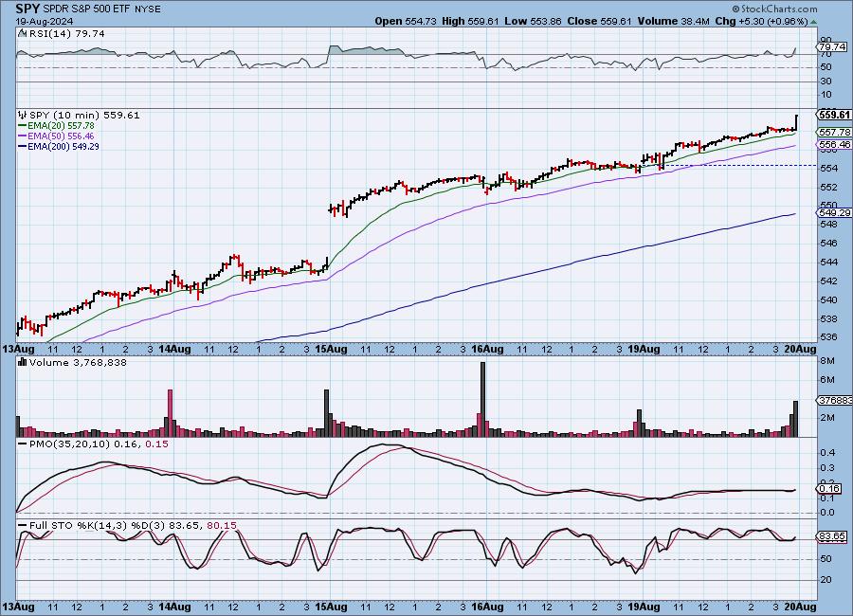Click the EMA(200) 549.29 legend text
853x616 pixels.
coord(64,146)
